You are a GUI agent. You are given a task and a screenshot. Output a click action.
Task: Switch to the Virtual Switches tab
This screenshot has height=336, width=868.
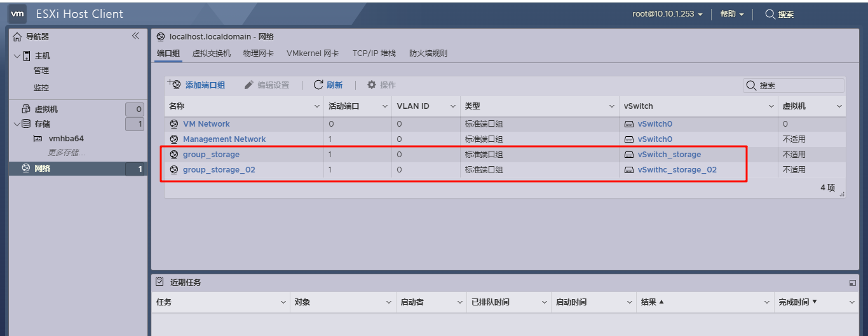212,53
